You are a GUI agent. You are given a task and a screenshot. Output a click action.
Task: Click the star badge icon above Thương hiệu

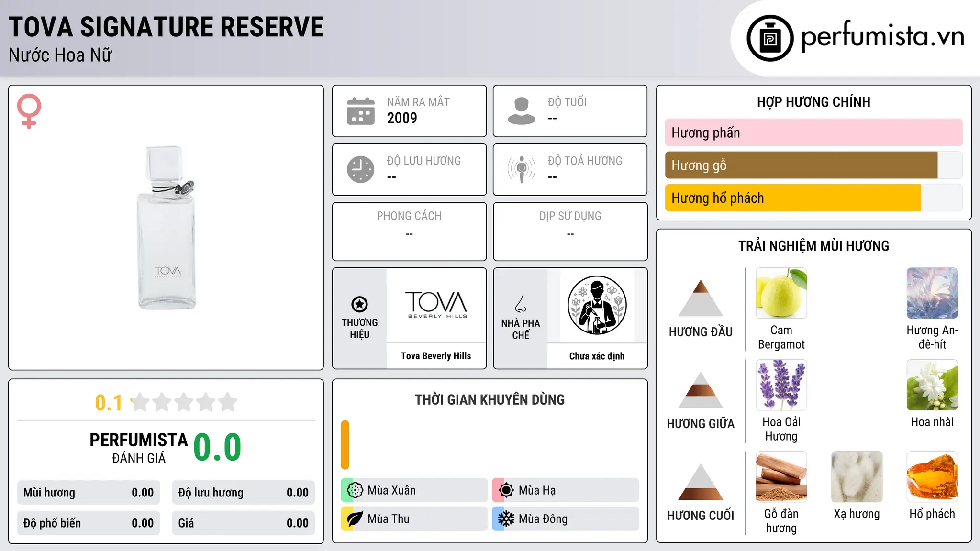pyautogui.click(x=359, y=304)
